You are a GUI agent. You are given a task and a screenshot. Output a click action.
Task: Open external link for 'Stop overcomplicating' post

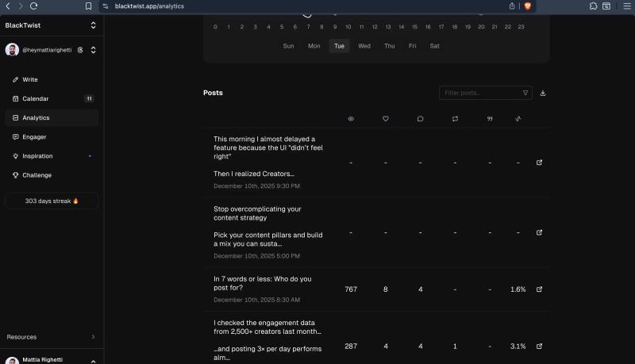pyautogui.click(x=539, y=232)
